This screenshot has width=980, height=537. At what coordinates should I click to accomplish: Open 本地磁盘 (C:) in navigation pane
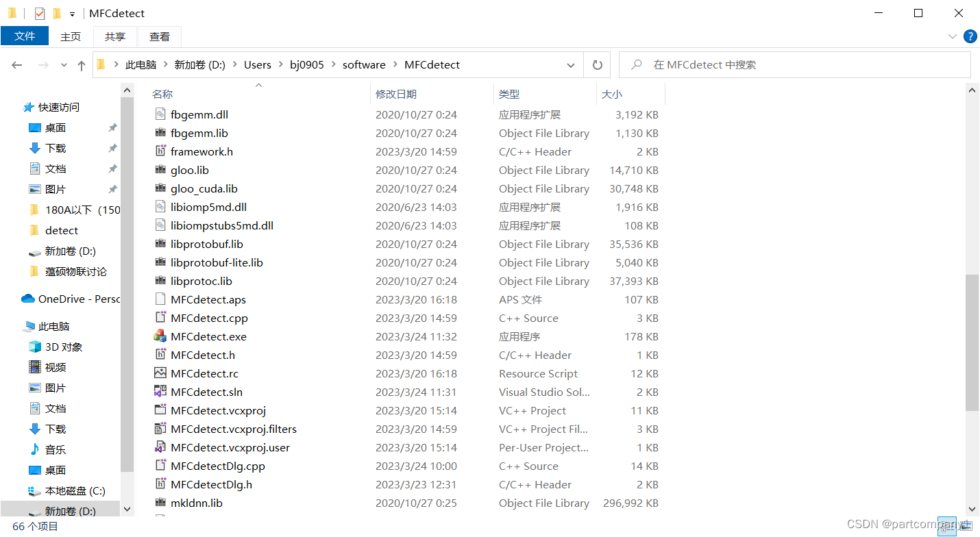coord(66,490)
